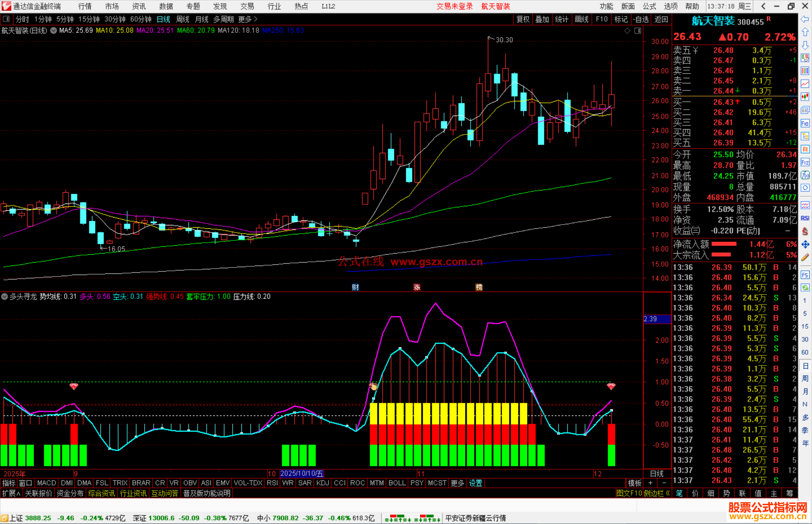Click the back arrow icon in right sidebar
812x524 pixels.
click(x=805, y=19)
